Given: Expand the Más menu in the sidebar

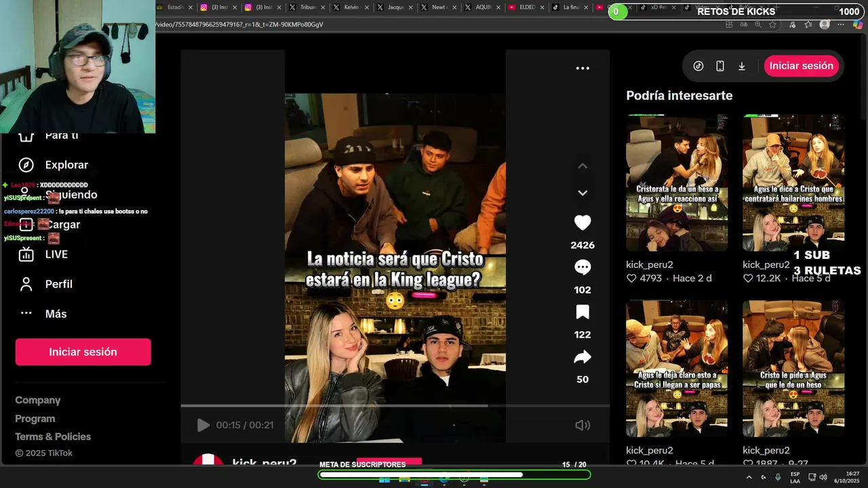Looking at the screenshot, I should (54, 314).
